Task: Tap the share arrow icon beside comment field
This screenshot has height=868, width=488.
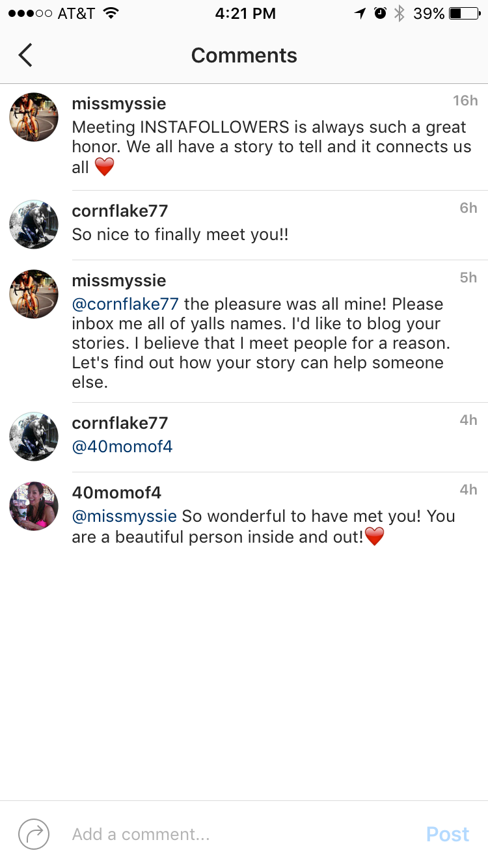Action: click(34, 834)
